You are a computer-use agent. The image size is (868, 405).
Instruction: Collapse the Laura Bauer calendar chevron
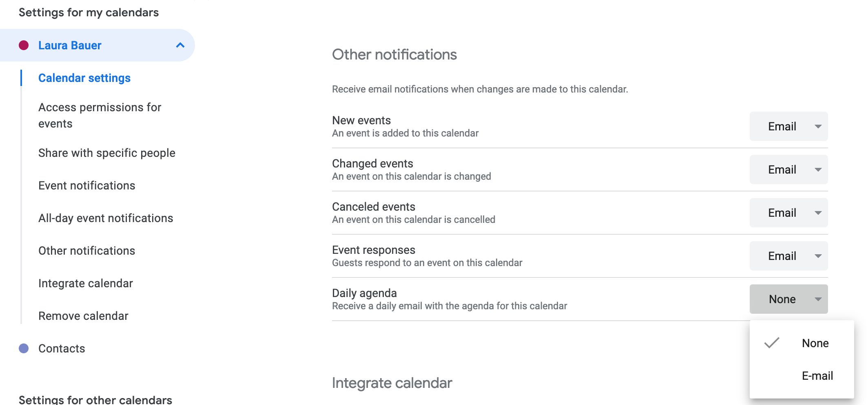coord(180,45)
